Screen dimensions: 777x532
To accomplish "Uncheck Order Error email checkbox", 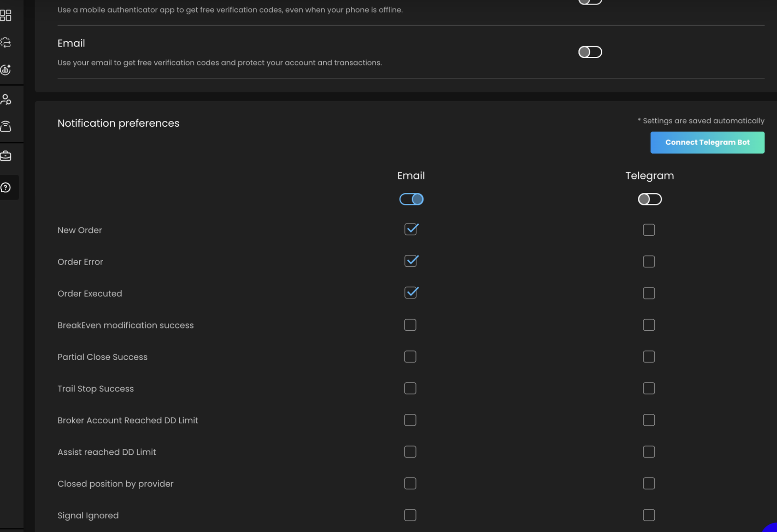I will pos(410,261).
